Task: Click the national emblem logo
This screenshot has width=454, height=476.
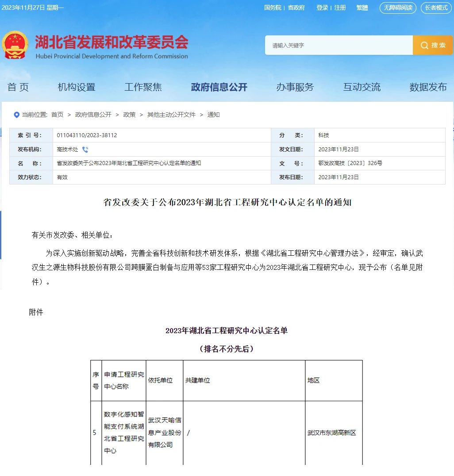Action: (x=15, y=45)
